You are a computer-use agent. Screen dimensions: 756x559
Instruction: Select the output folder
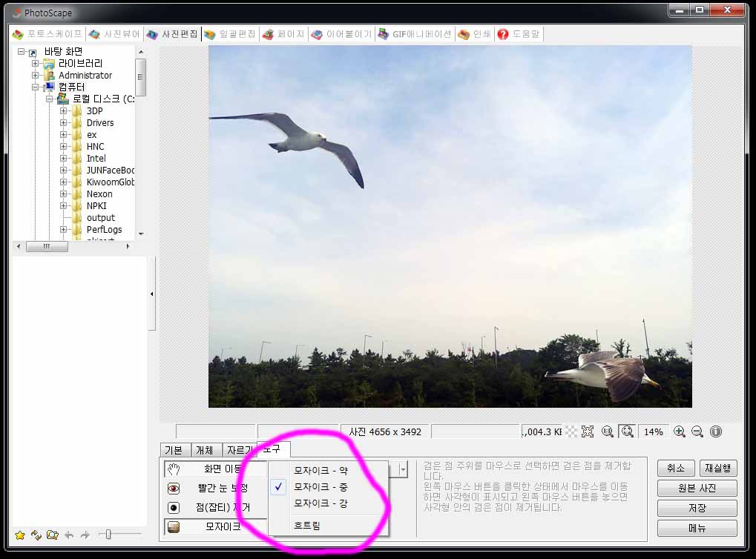[x=101, y=218]
